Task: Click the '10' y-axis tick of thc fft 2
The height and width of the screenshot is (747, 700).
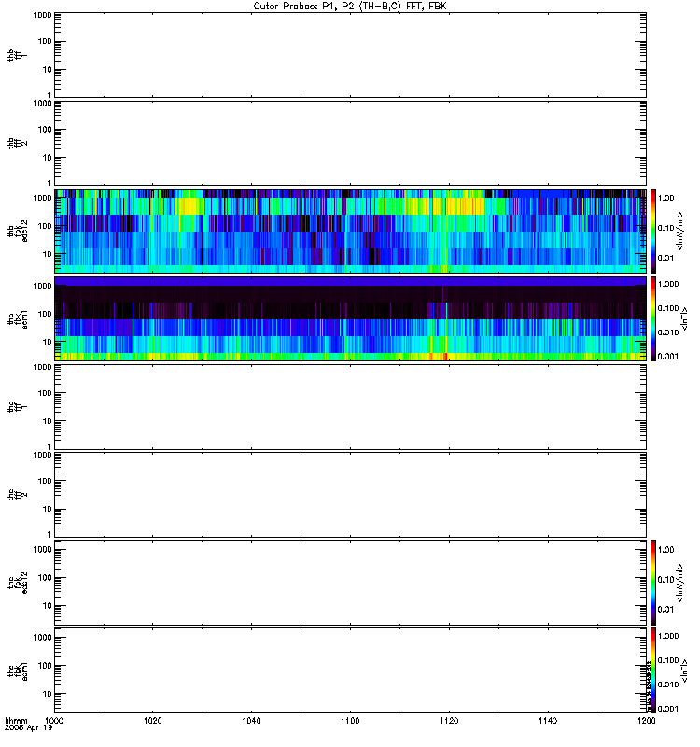Action: 48,509
